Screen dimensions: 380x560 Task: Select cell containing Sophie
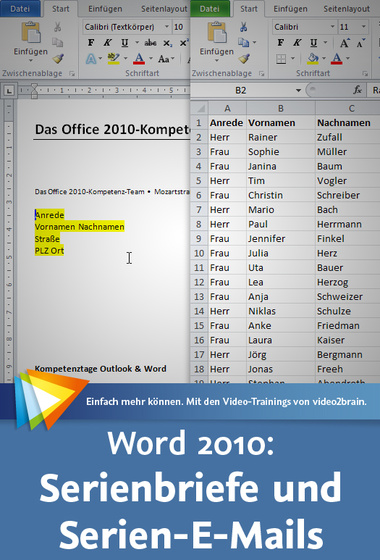pyautogui.click(x=281, y=152)
